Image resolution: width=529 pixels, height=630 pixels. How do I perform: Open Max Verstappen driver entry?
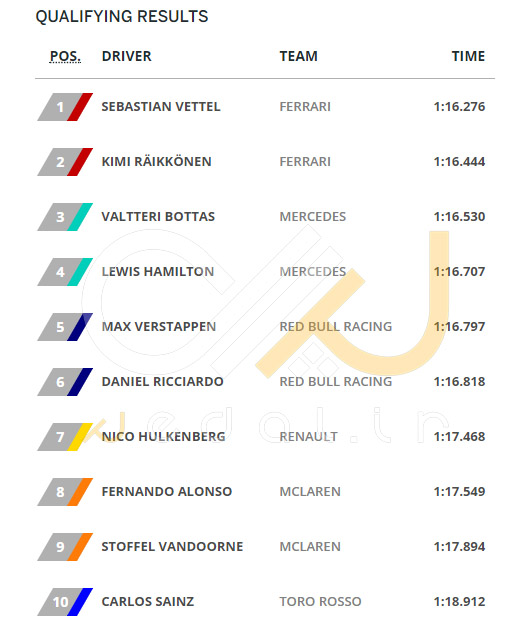(x=159, y=327)
